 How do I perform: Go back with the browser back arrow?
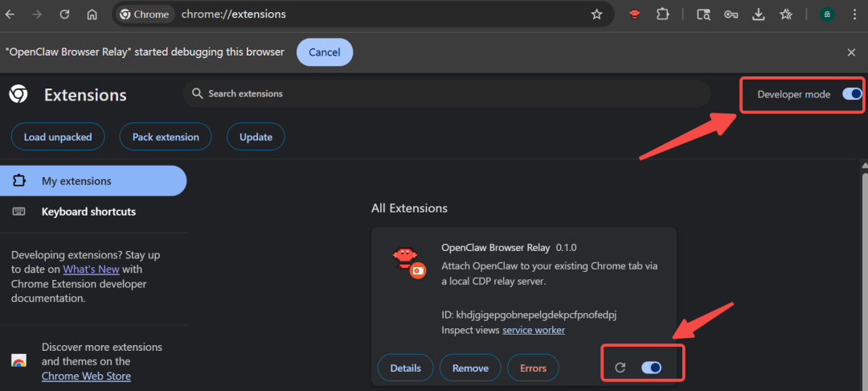(10, 14)
